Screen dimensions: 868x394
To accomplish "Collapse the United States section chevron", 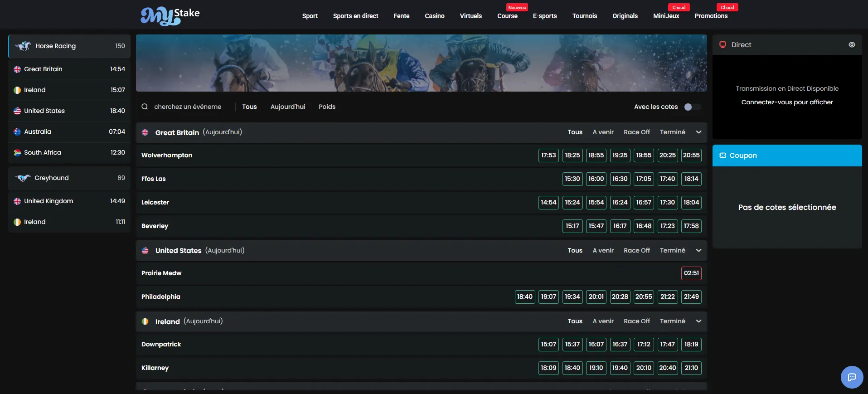I will click(698, 250).
